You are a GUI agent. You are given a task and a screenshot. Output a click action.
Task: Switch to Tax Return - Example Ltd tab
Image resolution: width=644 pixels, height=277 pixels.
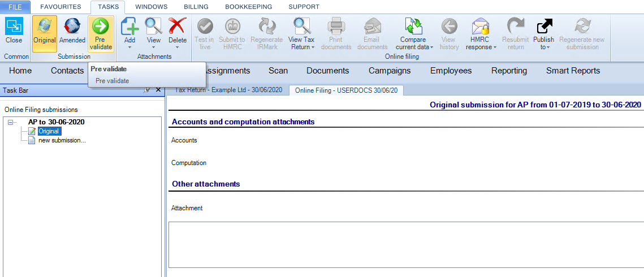click(228, 90)
